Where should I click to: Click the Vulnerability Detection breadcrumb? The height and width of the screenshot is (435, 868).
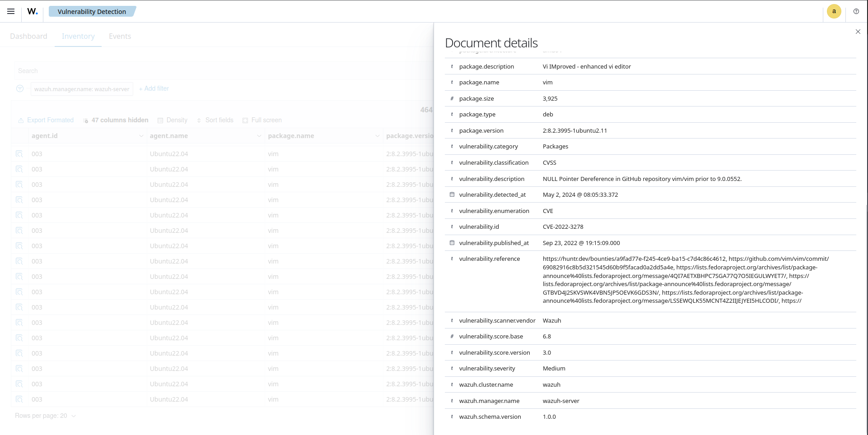92,11
